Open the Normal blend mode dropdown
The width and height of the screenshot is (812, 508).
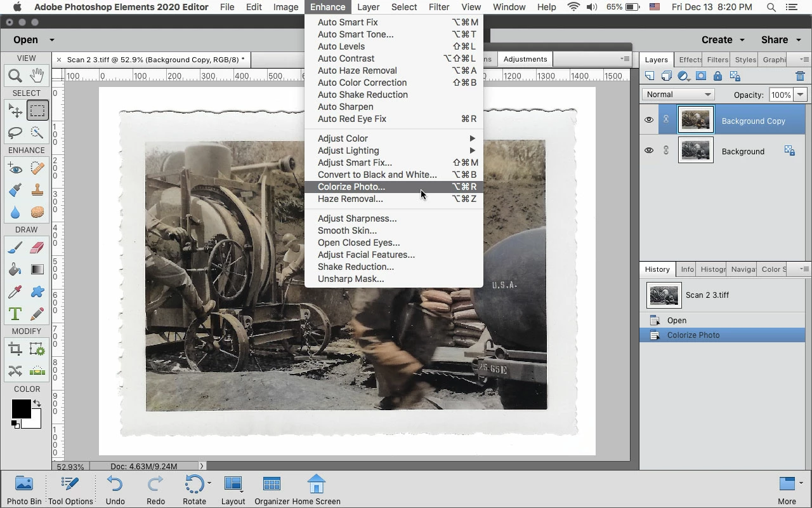678,95
